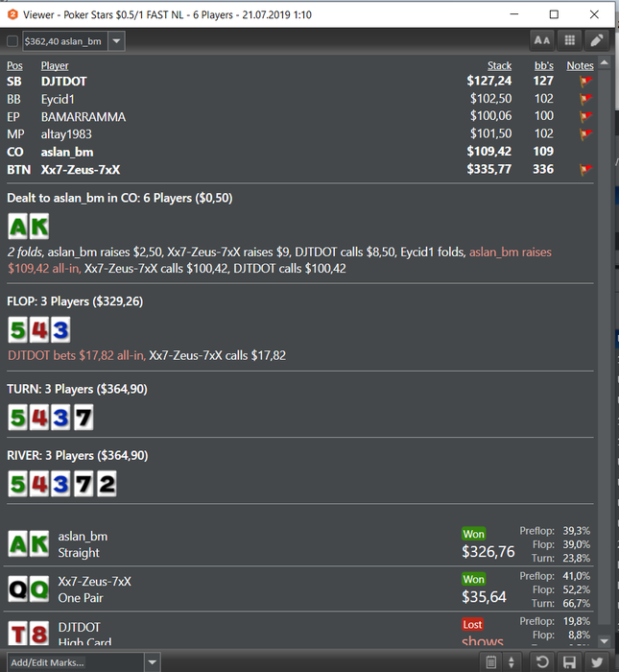Image resolution: width=619 pixels, height=672 pixels.
Task: Click the clipboard copy icon
Action: [x=491, y=662]
